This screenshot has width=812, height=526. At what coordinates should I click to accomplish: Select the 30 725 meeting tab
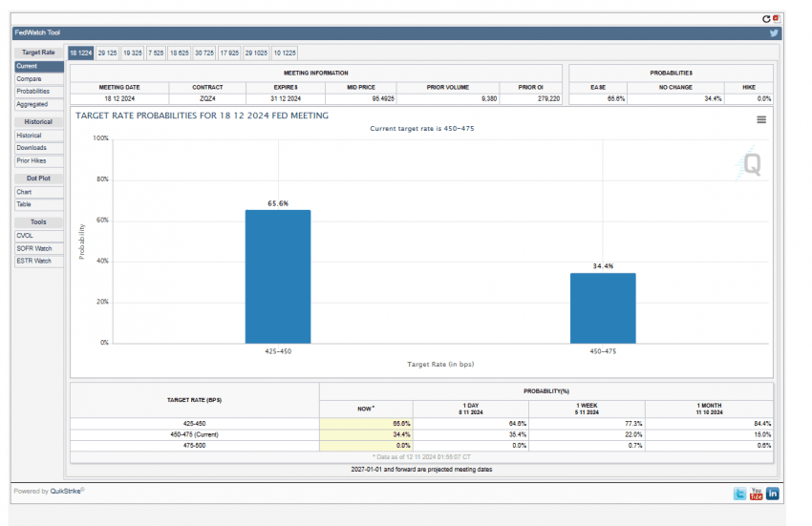204,53
